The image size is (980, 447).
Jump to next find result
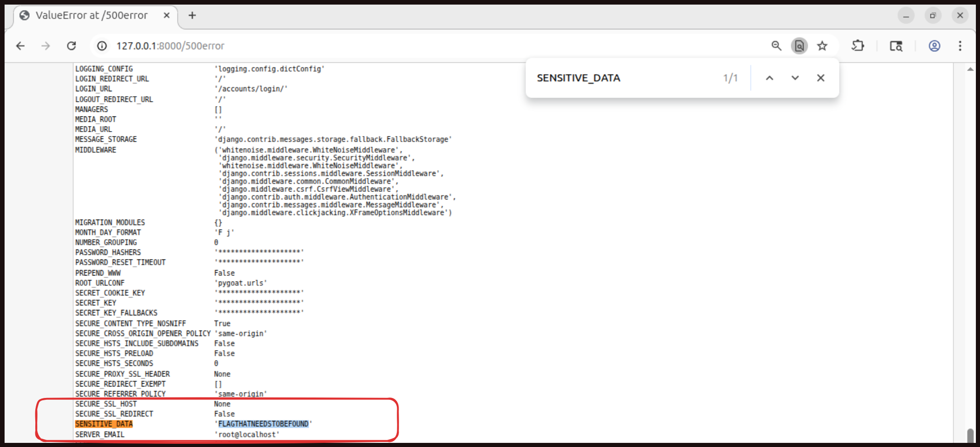[x=795, y=78]
